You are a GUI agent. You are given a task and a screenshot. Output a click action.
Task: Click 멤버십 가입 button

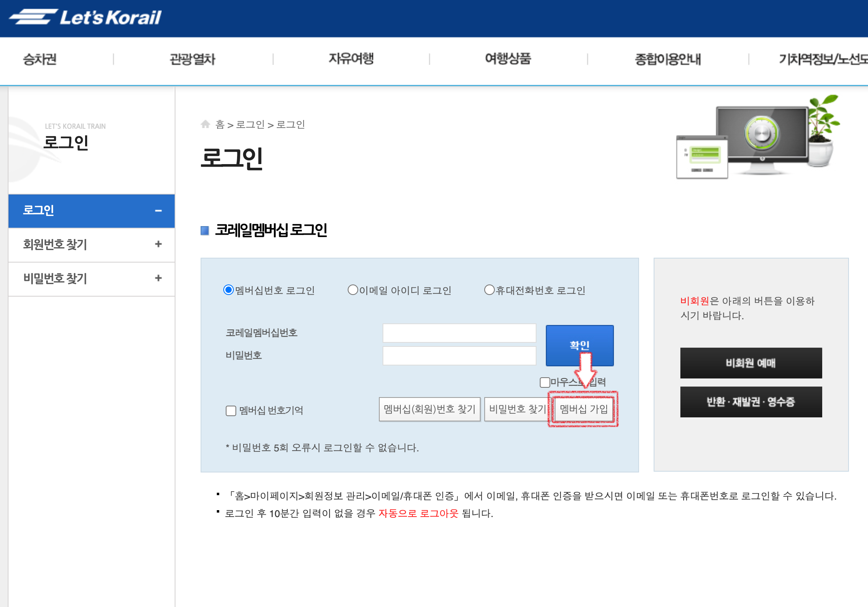pyautogui.click(x=584, y=409)
